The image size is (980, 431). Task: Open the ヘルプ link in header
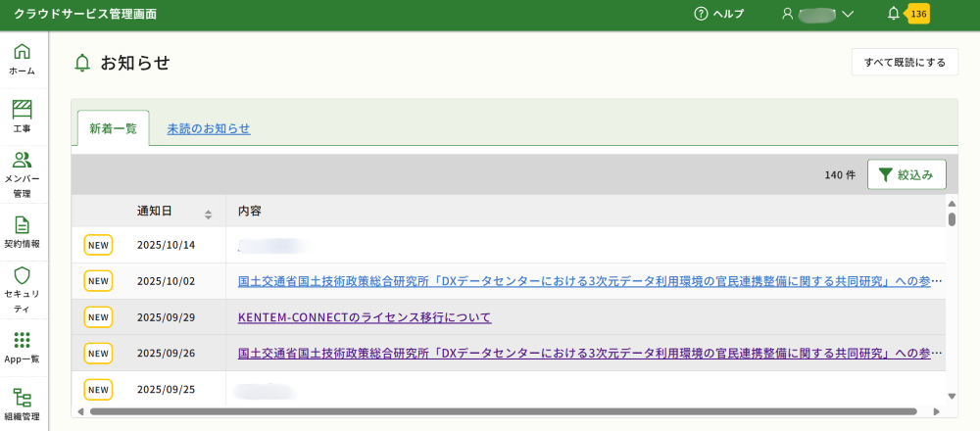[718, 14]
